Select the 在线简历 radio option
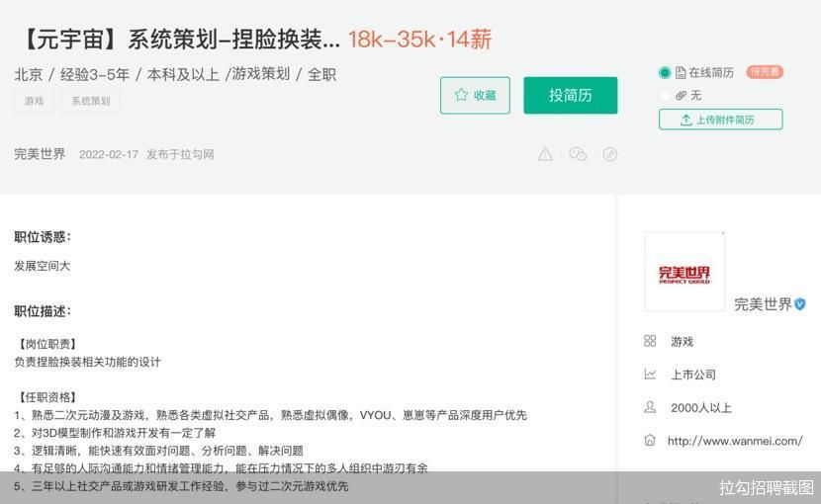Screen dimensions: 821x504 (x=665, y=73)
